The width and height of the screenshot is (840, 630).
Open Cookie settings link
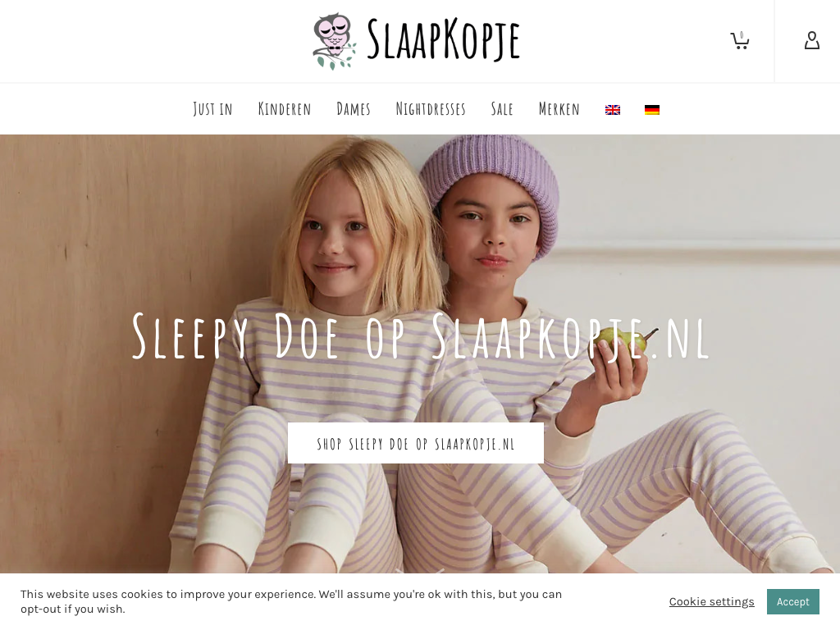coord(711,601)
